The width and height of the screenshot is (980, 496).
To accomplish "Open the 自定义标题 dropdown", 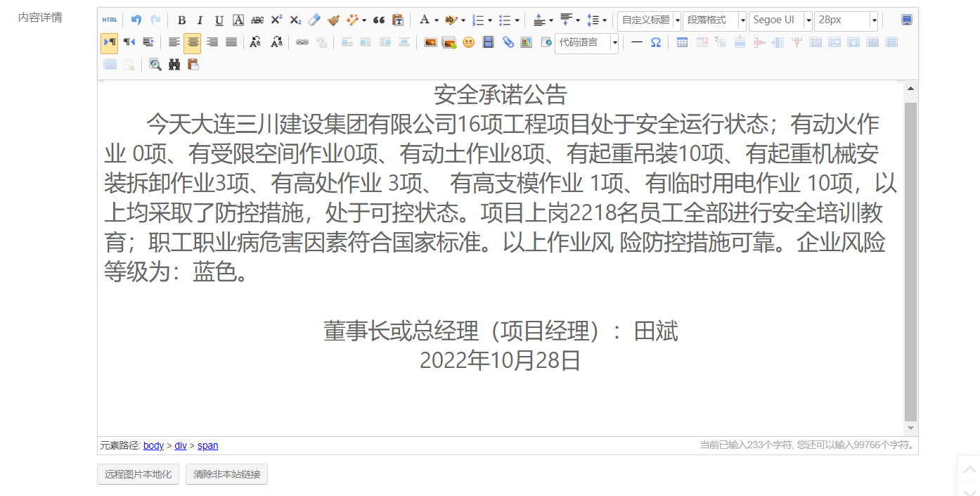I will [649, 20].
